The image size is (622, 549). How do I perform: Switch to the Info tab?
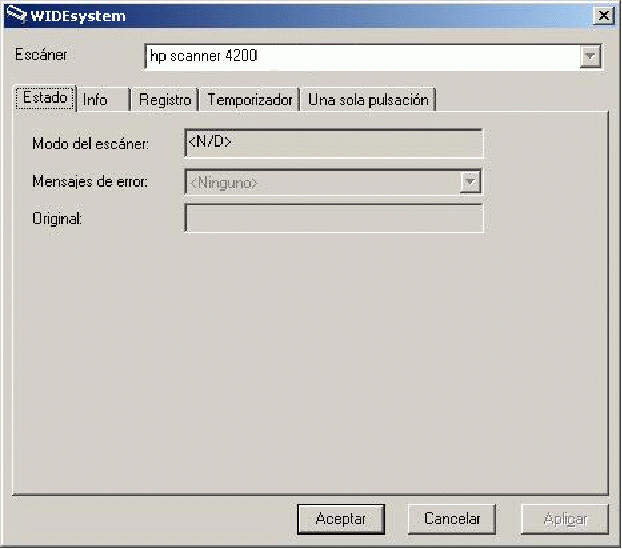point(103,100)
